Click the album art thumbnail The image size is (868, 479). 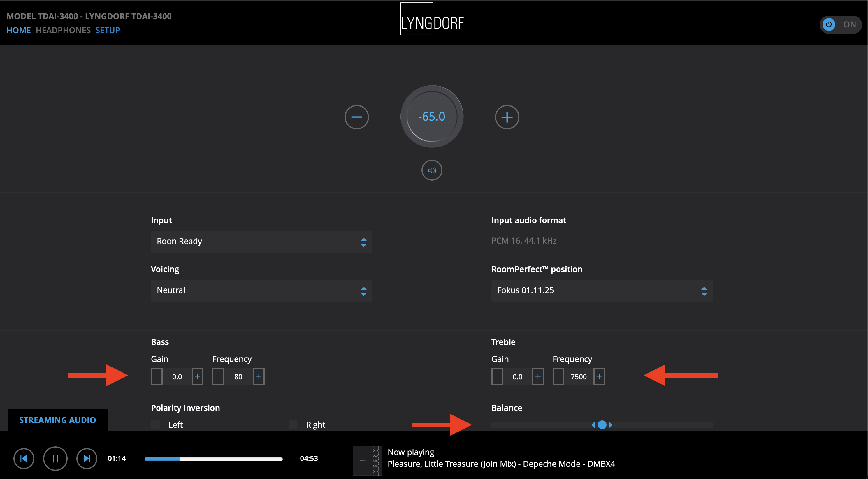click(367, 460)
